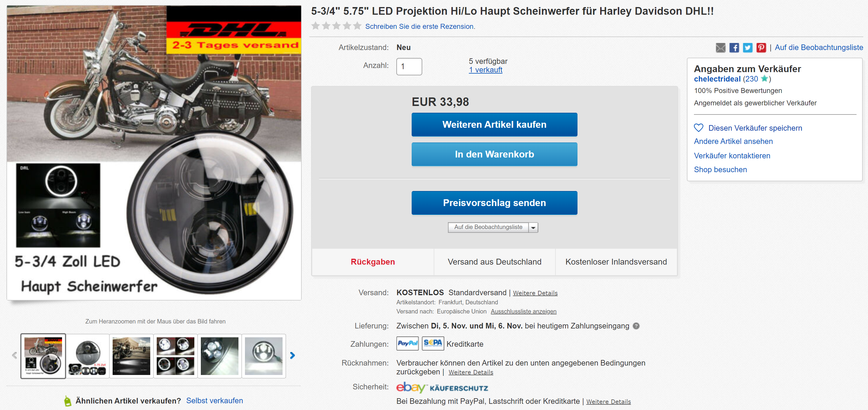Open delivery info question mark icon

636,326
